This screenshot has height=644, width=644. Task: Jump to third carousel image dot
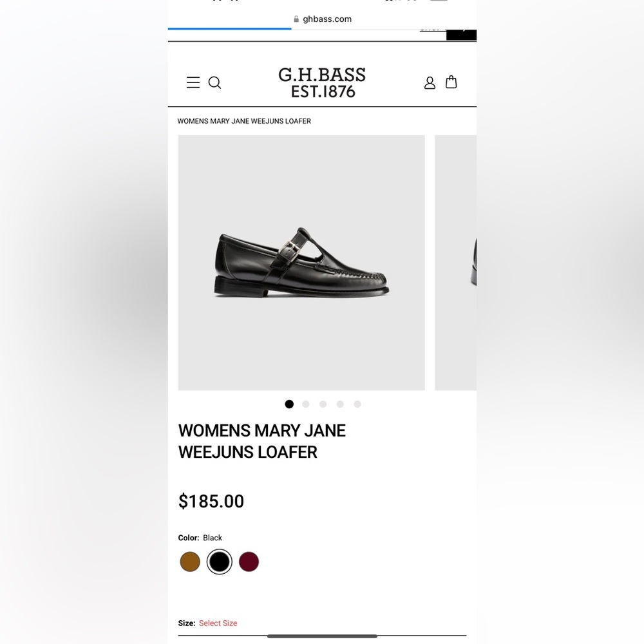[323, 404]
